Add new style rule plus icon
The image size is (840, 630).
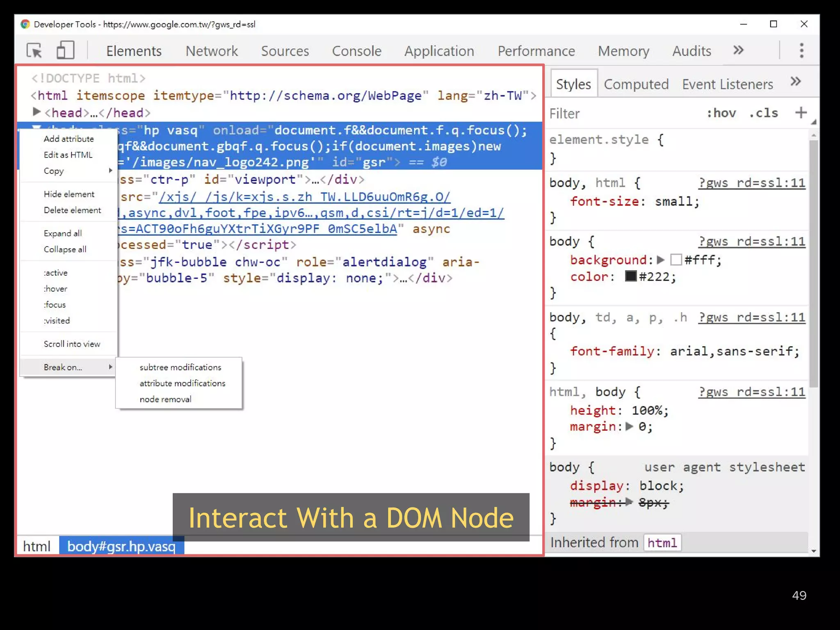801,112
